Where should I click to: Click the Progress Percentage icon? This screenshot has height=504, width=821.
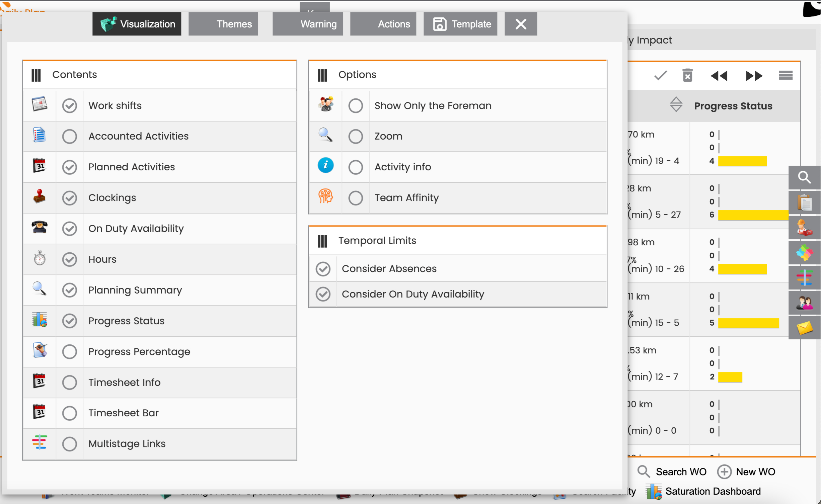(x=40, y=351)
